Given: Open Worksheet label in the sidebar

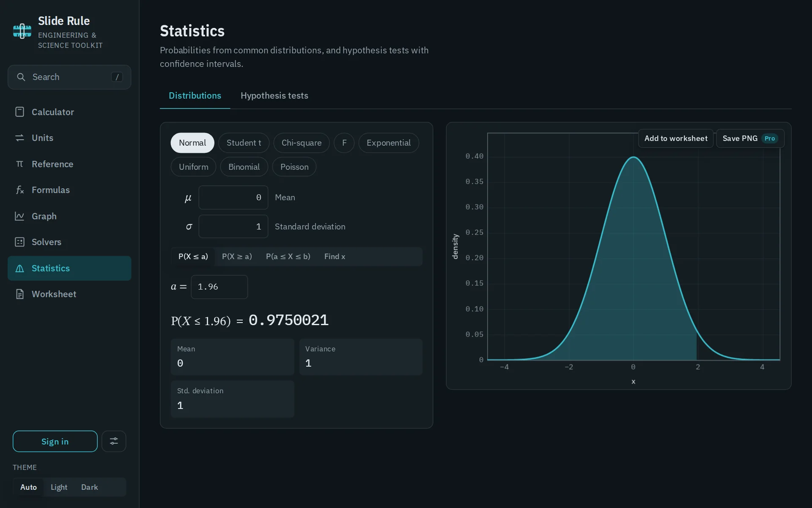Looking at the screenshot, I should coord(54,294).
